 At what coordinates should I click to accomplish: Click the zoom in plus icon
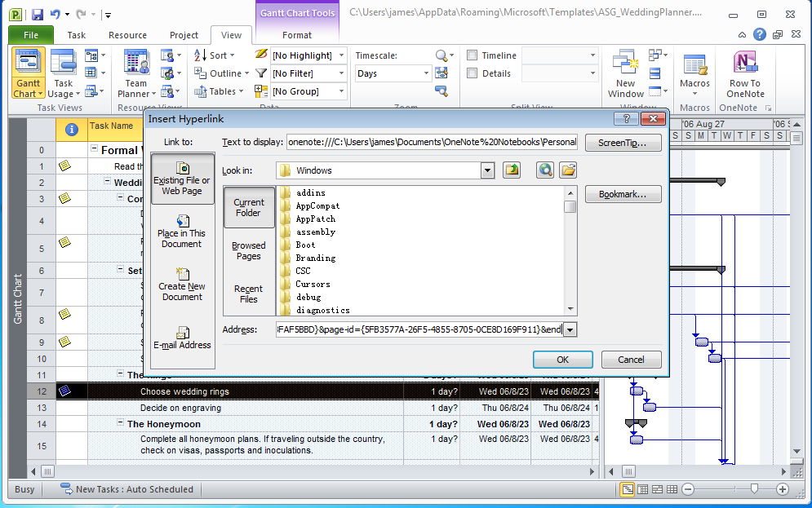(783, 489)
